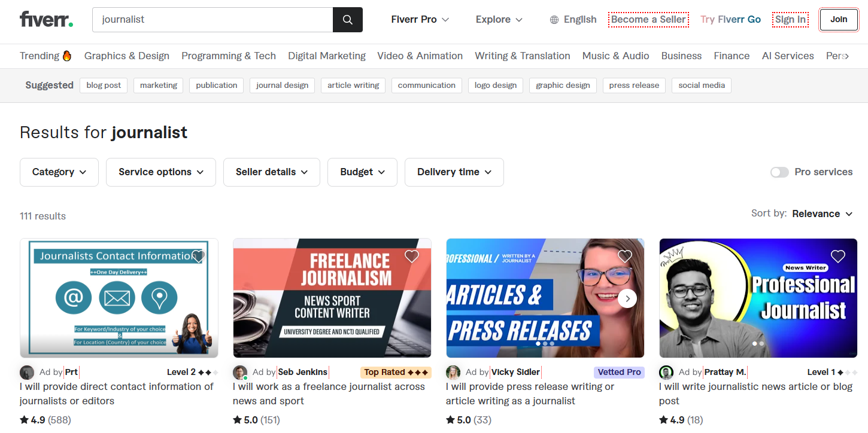The height and width of the screenshot is (433, 868).
Task: Open the Writing & Translation category
Action: tap(522, 56)
